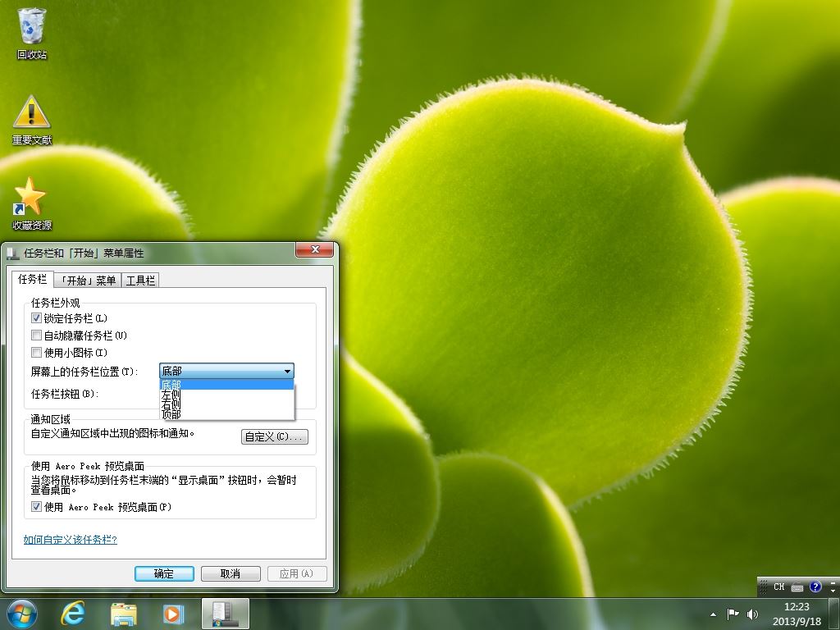Click the 自定义(C)... button
The image size is (840, 630).
coord(275,436)
